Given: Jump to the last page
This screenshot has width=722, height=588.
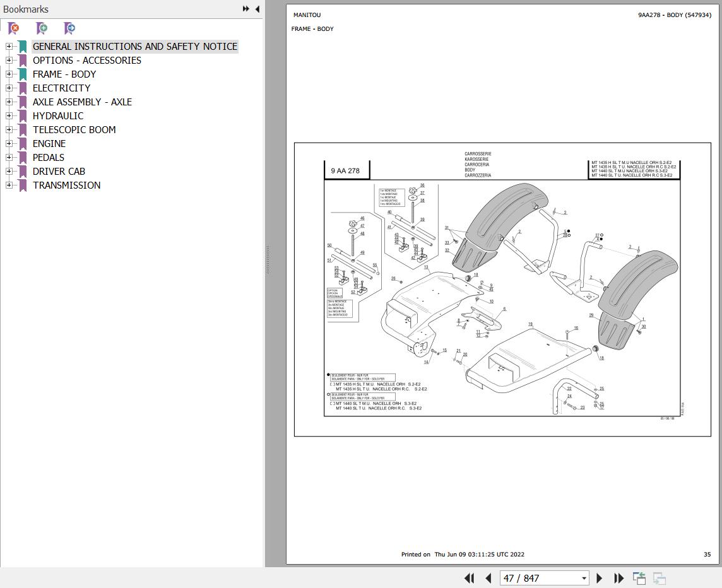Looking at the screenshot, I should coord(619,578).
